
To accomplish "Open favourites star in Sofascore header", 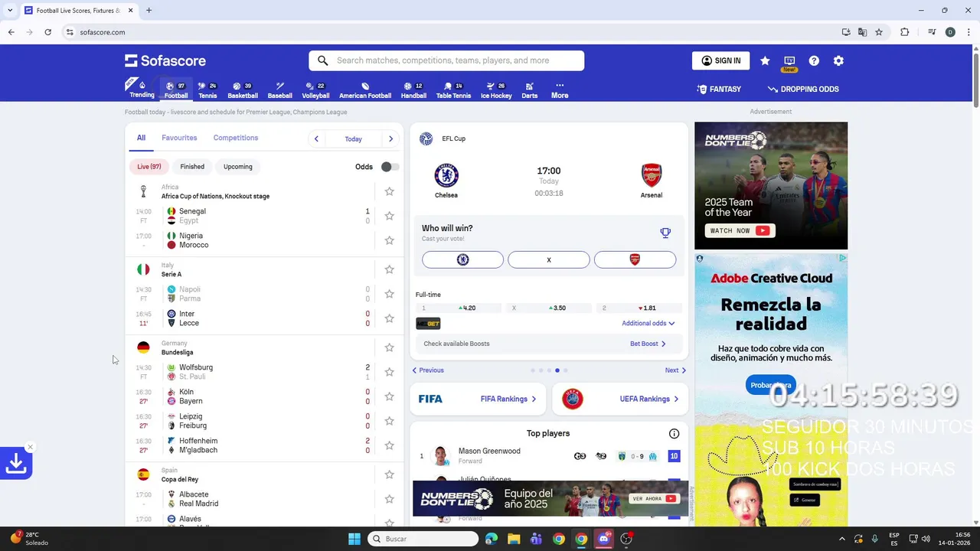I will coord(765,60).
